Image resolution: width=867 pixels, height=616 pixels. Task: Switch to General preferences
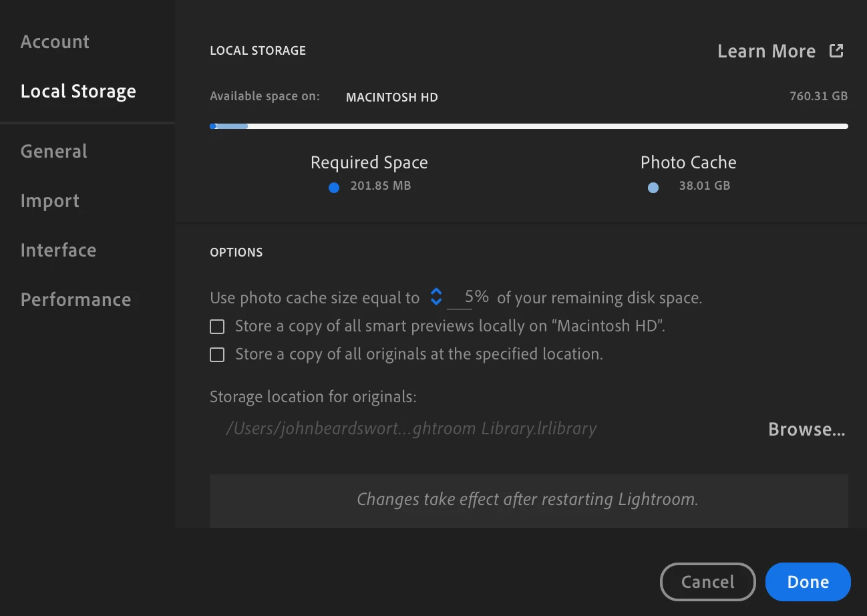53,151
